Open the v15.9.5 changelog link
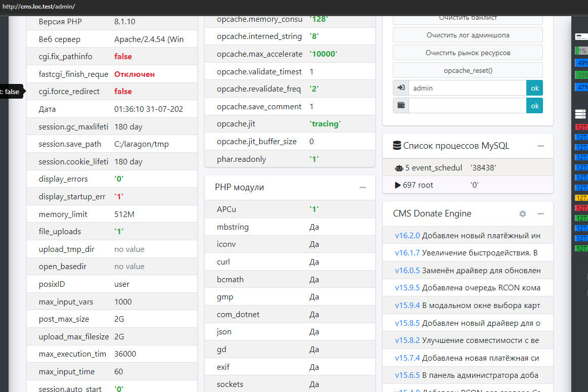588x392 pixels. point(408,288)
